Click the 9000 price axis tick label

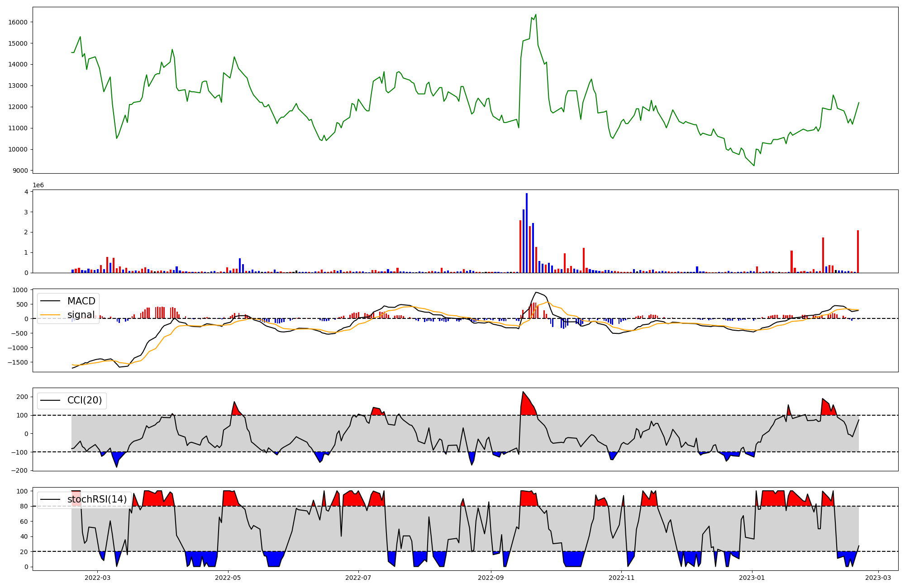coord(20,171)
